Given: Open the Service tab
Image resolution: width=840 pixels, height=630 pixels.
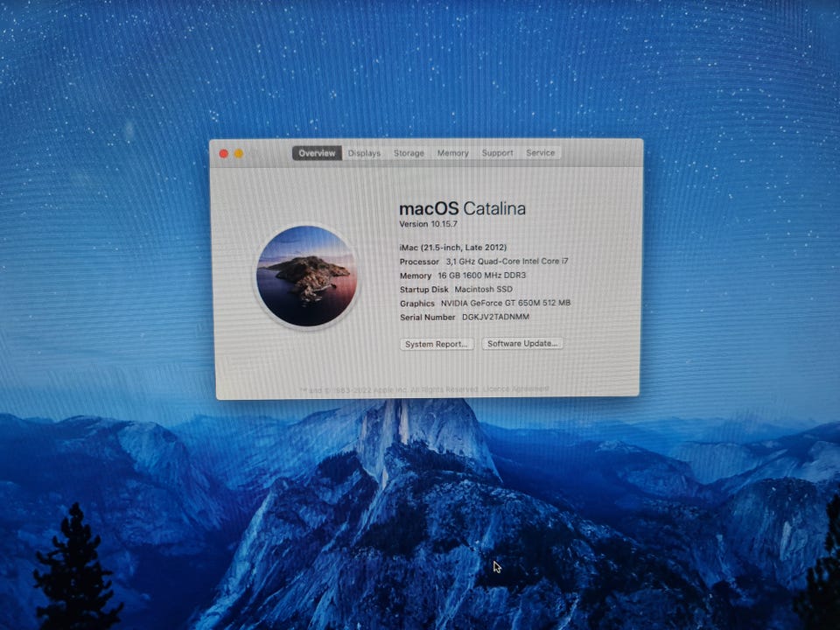Looking at the screenshot, I should (540, 152).
